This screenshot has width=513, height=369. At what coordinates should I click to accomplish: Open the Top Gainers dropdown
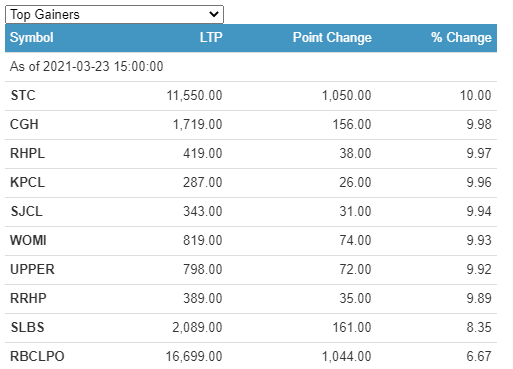114,14
